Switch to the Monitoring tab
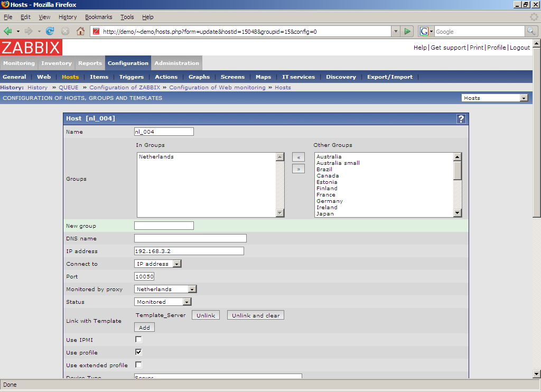Screen dimensions: 541x392 click(19, 63)
